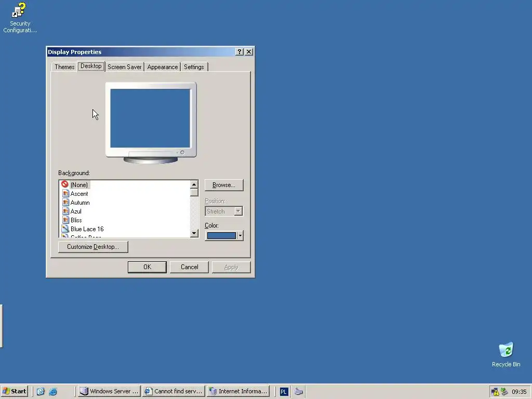Click the Display Properties help question button

click(240, 51)
